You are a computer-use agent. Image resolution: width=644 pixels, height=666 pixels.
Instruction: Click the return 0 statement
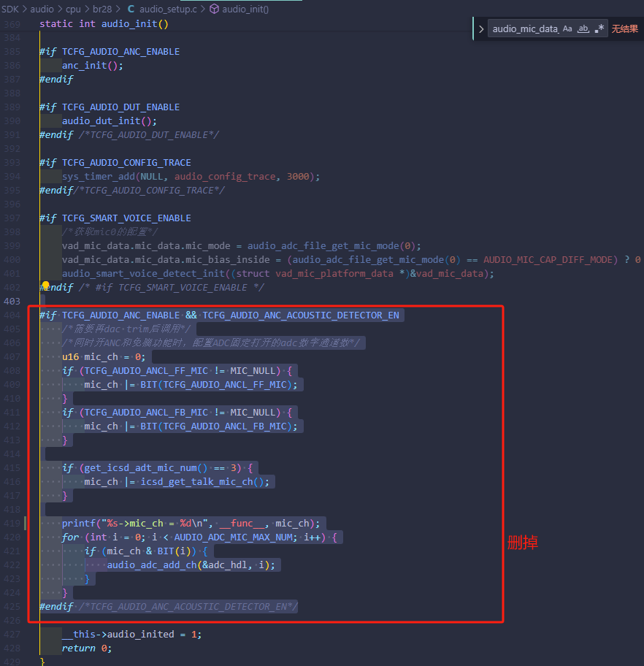coord(87,648)
